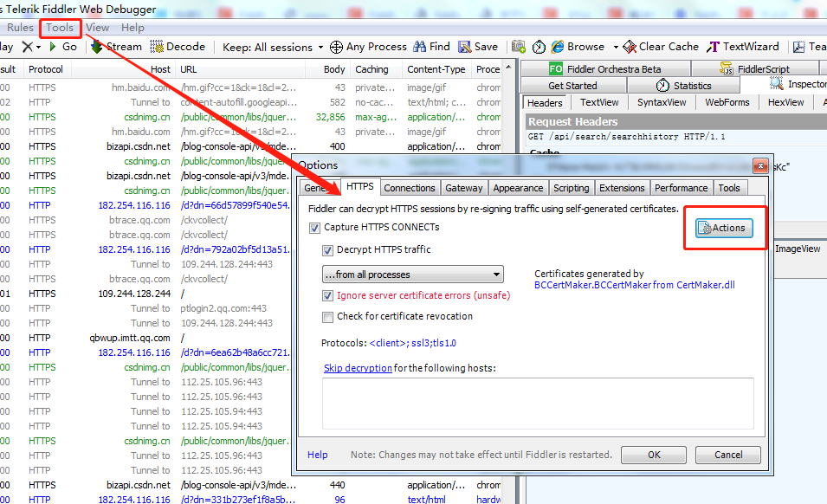Select the HTTPS options tab

[359, 187]
